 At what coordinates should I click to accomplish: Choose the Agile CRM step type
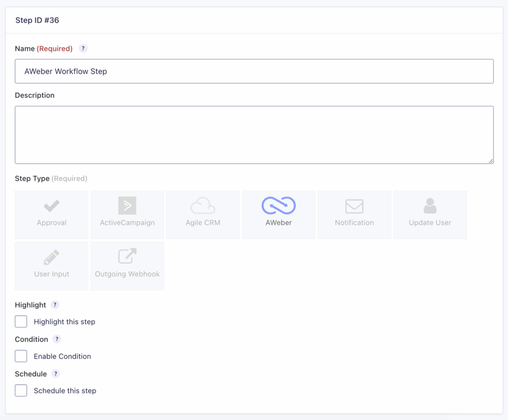click(202, 213)
